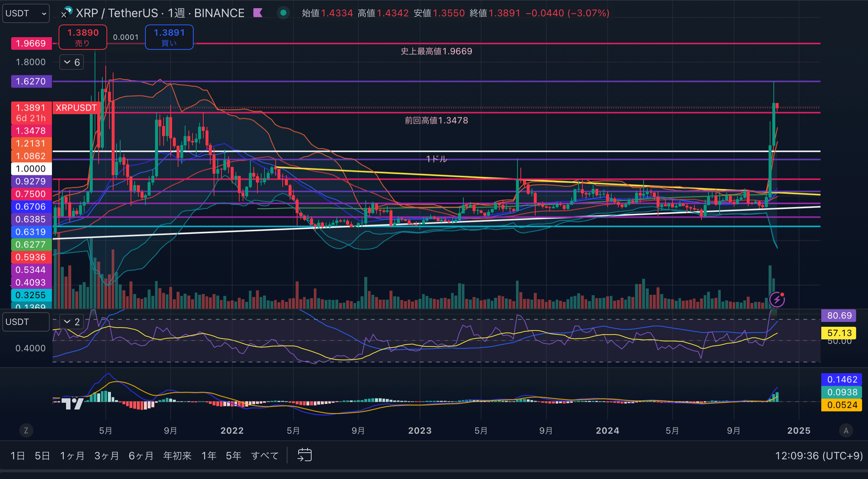The height and width of the screenshot is (479, 868).
Task: Click the 0.9279 purple price label
Action: [x=31, y=181]
